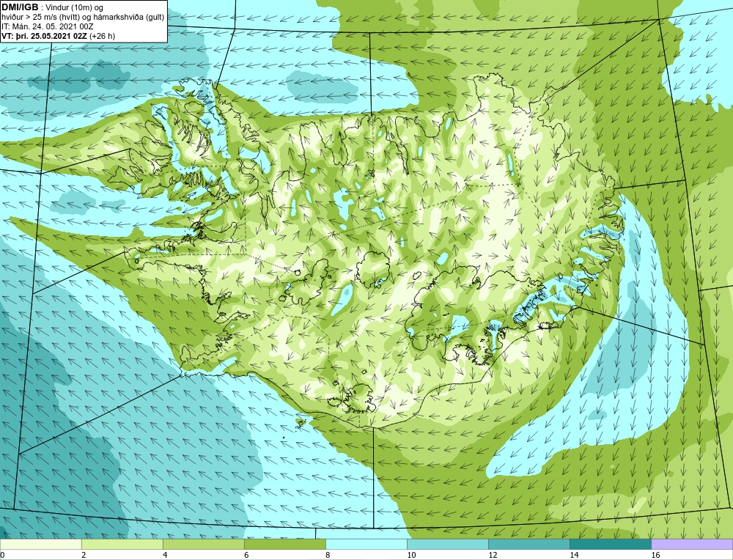Click the legend value '16'
Viewport: 733px width, 560px height.
655,555
